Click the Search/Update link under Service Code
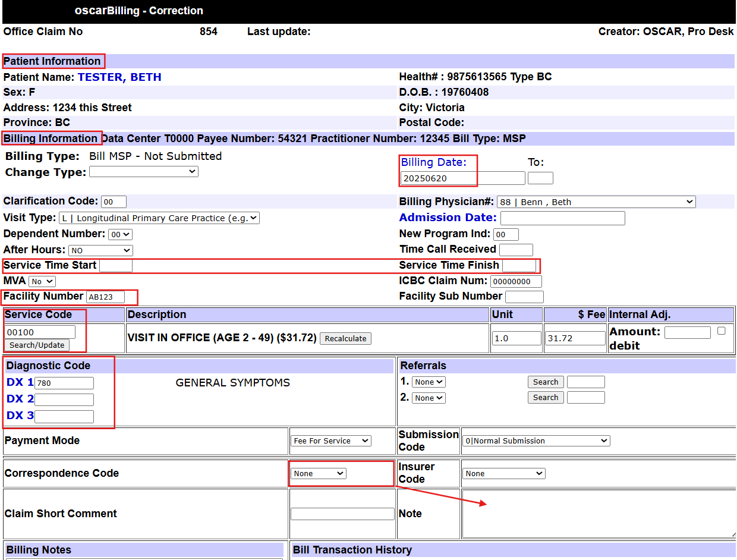Screen dimensions: 737x560 [x=36, y=345]
